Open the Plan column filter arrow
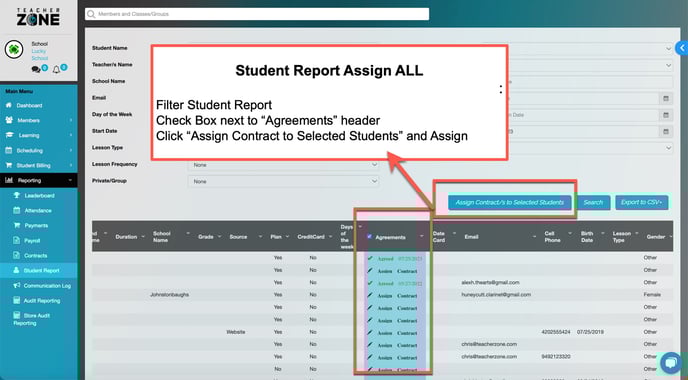688x380 pixels. click(287, 237)
